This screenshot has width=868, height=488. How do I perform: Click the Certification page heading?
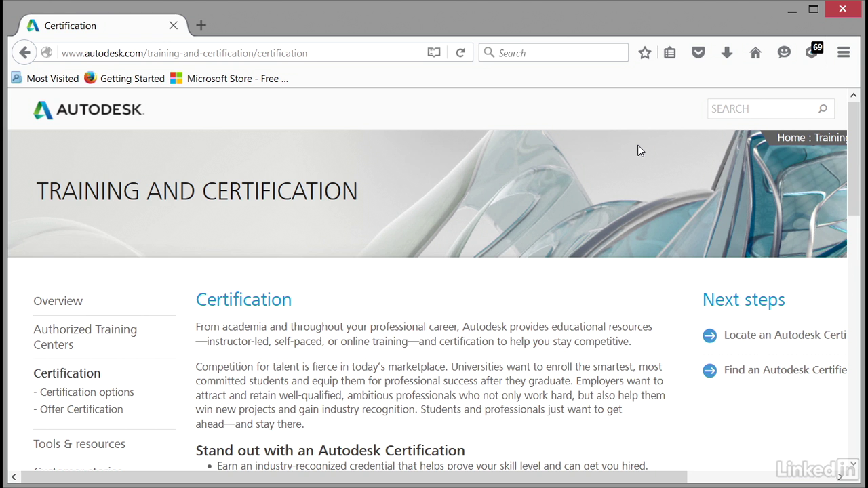click(243, 300)
